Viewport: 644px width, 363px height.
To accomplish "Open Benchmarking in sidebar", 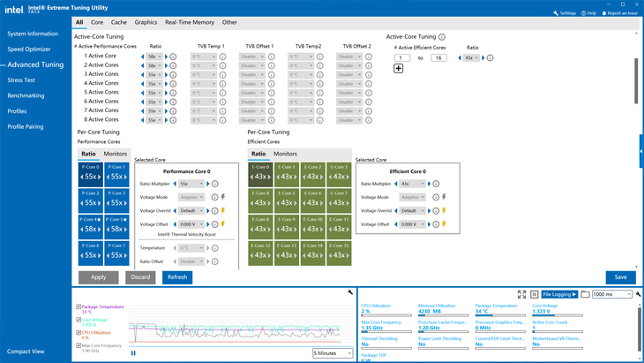I will tap(26, 95).
